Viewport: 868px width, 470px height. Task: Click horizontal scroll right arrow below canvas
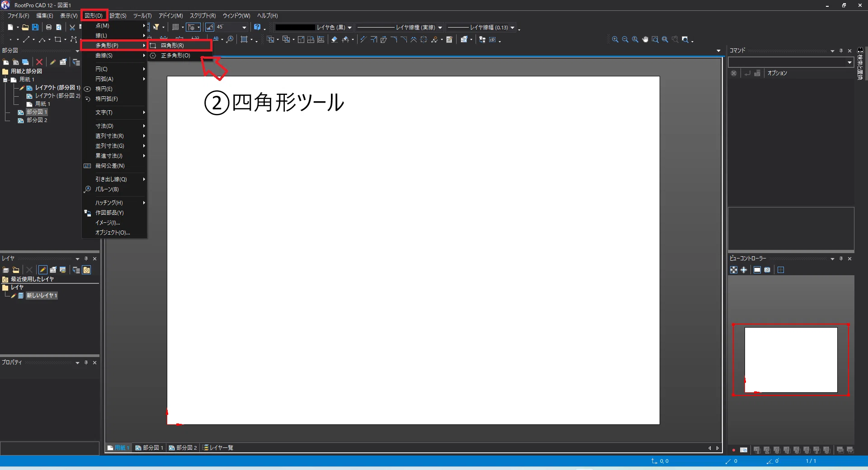[x=717, y=448]
